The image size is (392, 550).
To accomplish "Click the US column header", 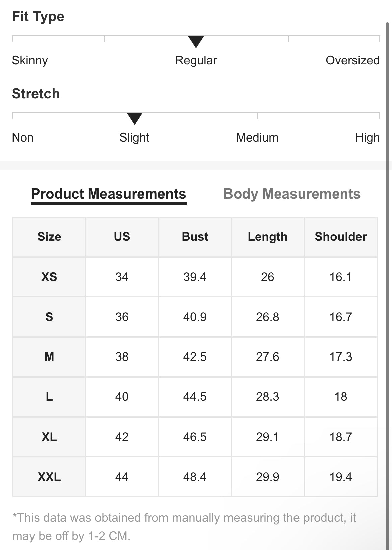I will pyautogui.click(x=122, y=237).
